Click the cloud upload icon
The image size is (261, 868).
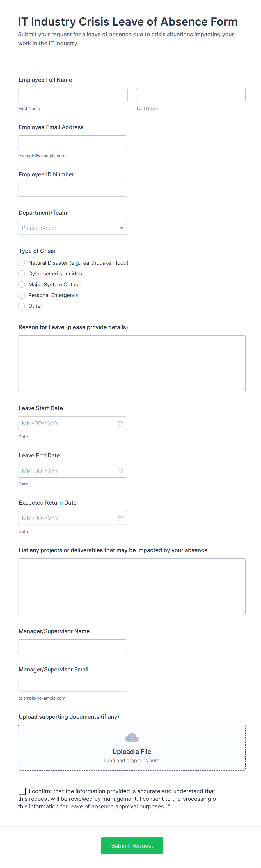[132, 737]
